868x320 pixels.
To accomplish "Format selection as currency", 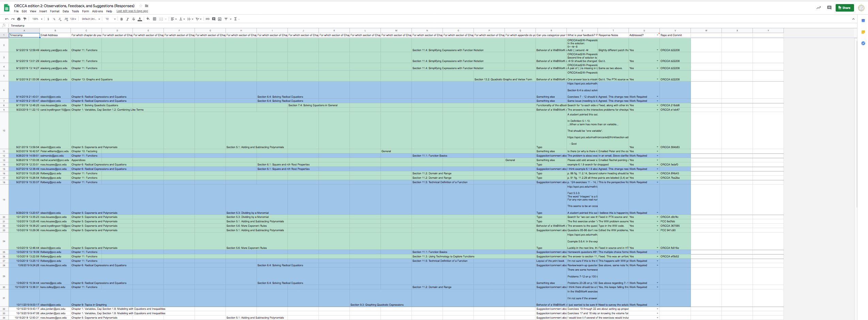I will click(48, 19).
